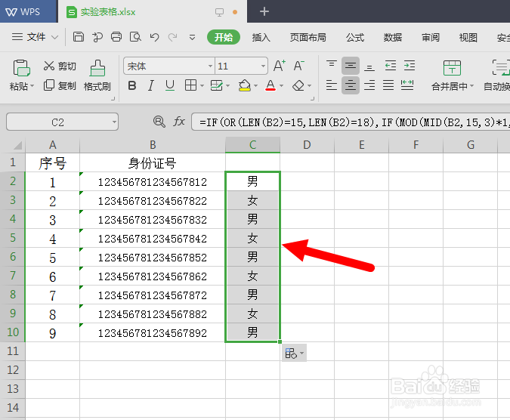Select column C header
The image size is (510, 420).
point(252,145)
